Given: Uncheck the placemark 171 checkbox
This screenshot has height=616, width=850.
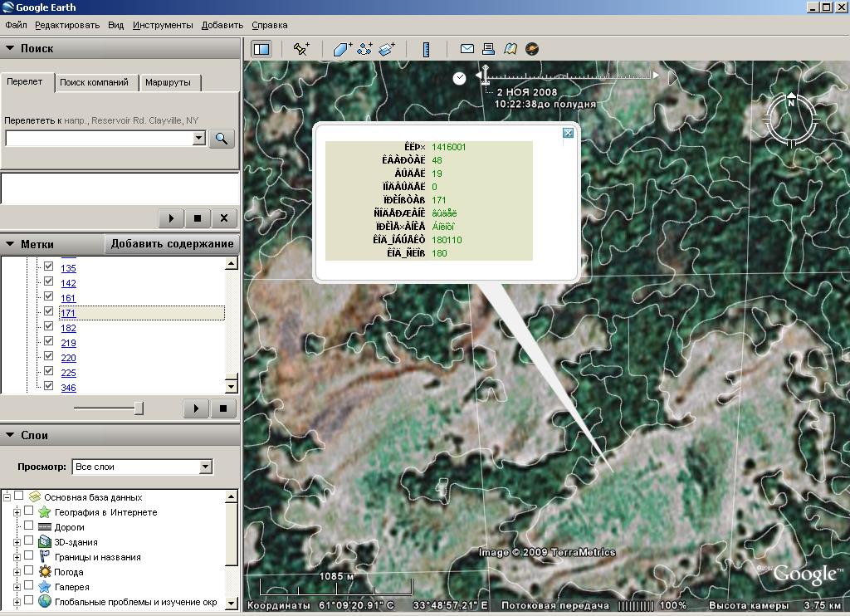Looking at the screenshot, I should (x=48, y=311).
